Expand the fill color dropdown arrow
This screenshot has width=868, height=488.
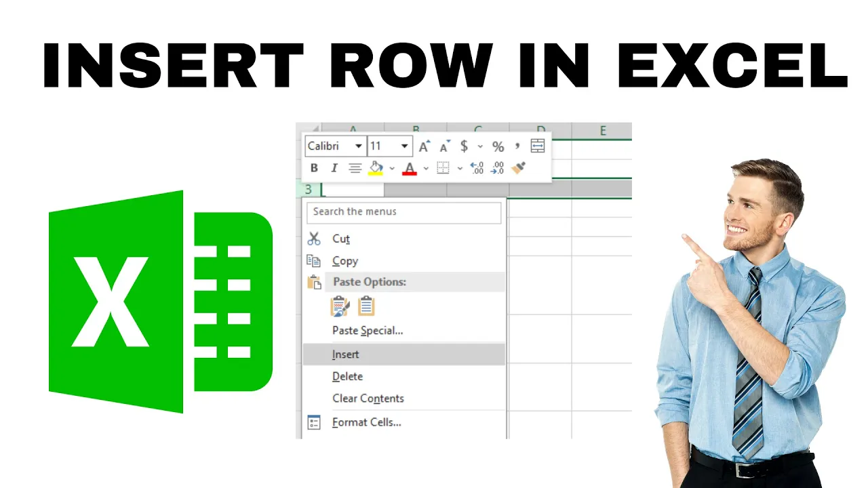coord(392,168)
